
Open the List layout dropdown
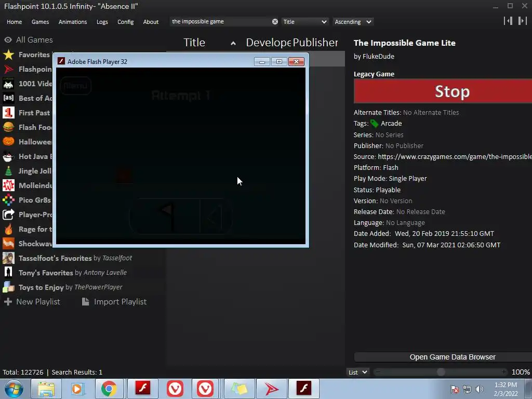357,372
